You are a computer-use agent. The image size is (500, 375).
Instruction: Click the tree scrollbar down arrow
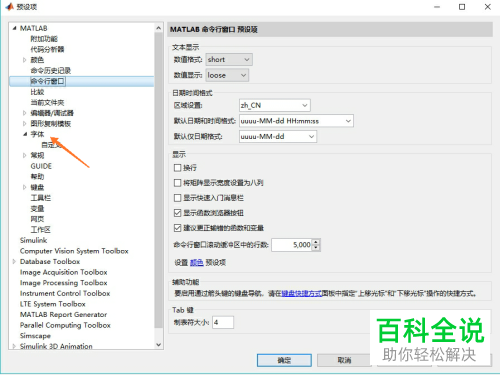159,345
